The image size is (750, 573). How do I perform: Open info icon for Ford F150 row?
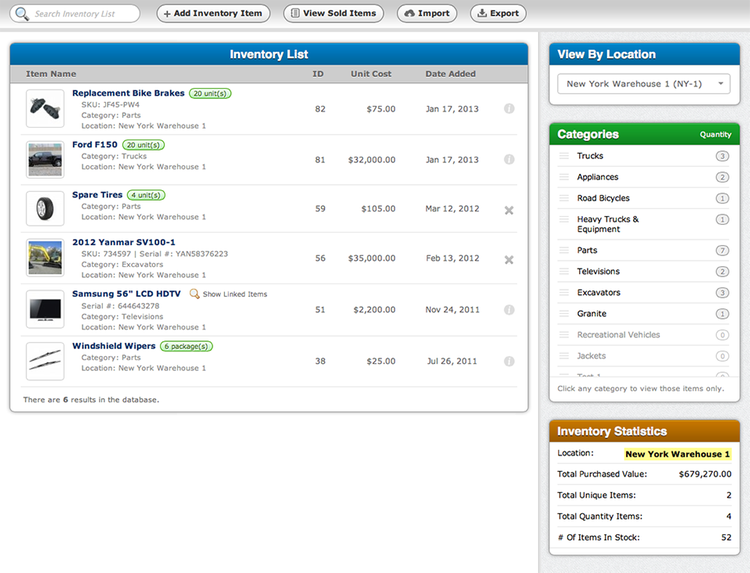pyautogui.click(x=509, y=159)
